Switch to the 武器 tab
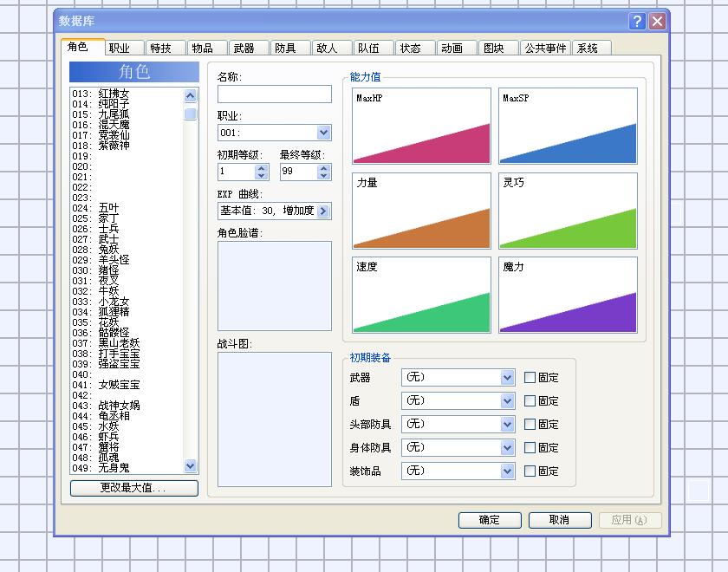 (249, 48)
